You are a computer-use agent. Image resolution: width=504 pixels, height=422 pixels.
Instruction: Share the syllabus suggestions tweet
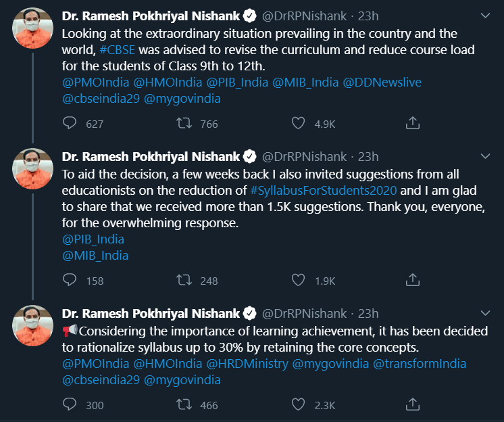pos(413,280)
